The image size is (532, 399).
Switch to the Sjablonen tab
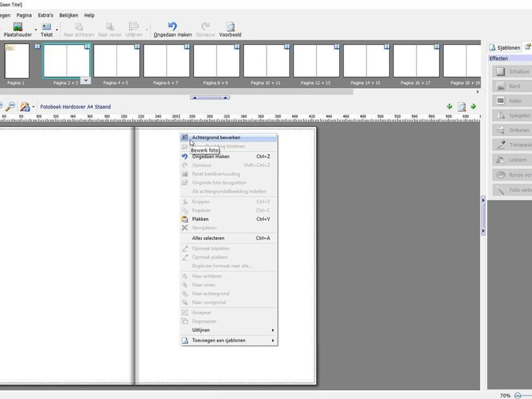(x=505, y=48)
